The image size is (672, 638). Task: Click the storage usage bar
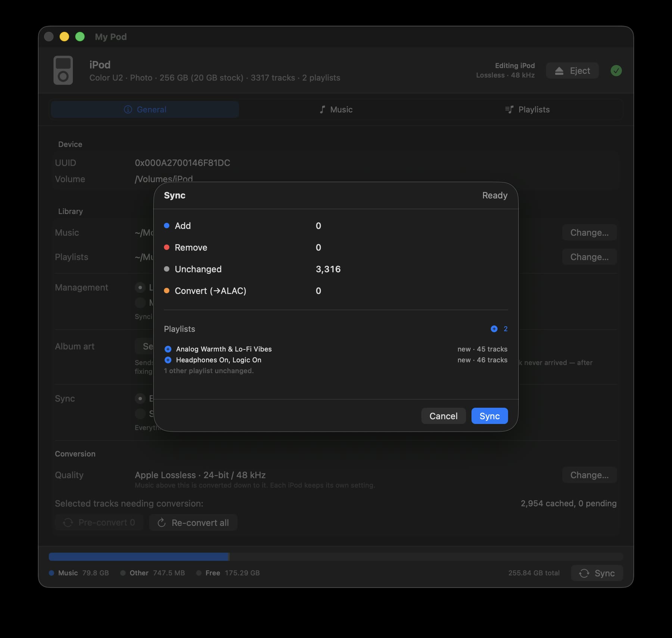tap(336, 557)
